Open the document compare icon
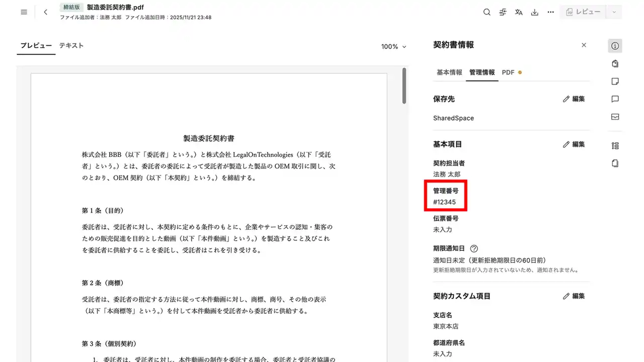Screen dimensions: 644x362 (x=503, y=12)
